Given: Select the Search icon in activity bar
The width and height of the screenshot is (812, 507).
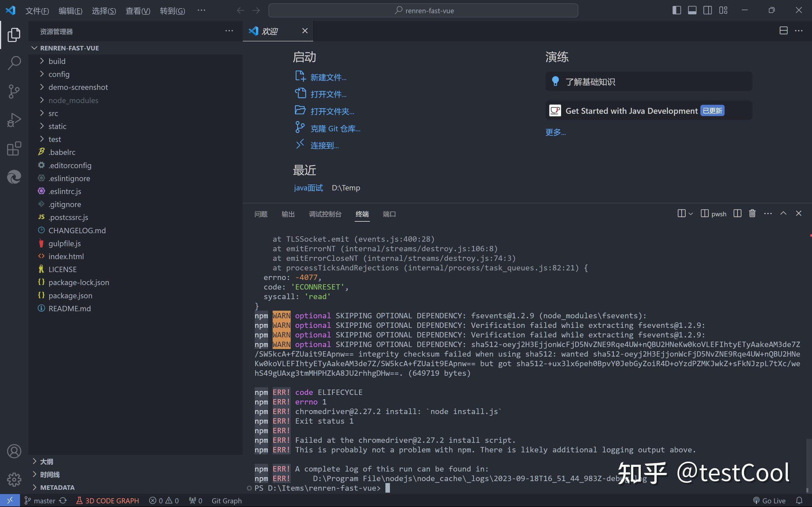Looking at the screenshot, I should [x=14, y=63].
